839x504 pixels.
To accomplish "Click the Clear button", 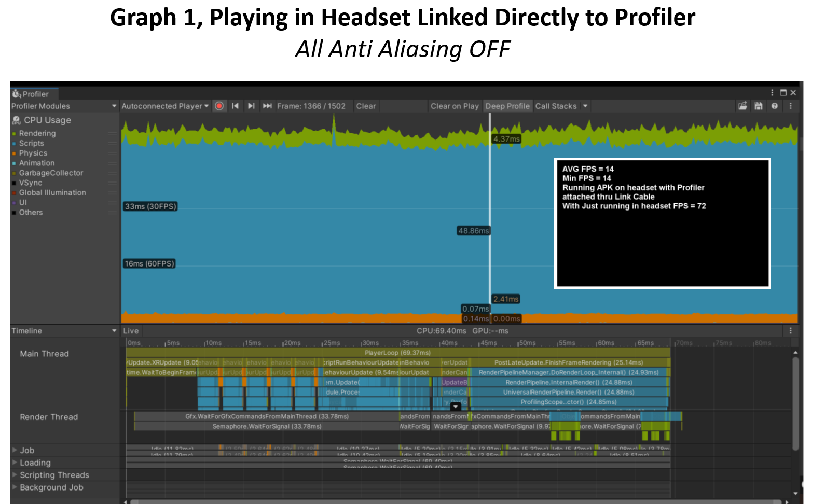I will pyautogui.click(x=366, y=106).
